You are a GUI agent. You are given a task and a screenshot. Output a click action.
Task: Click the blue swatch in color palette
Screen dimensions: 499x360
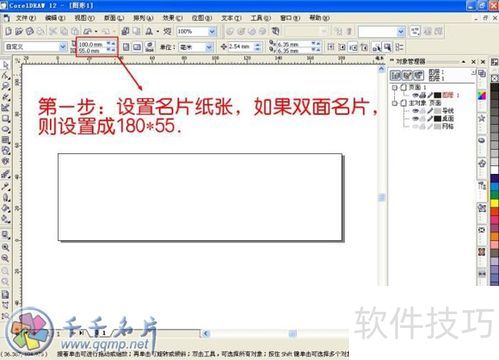coord(495,187)
